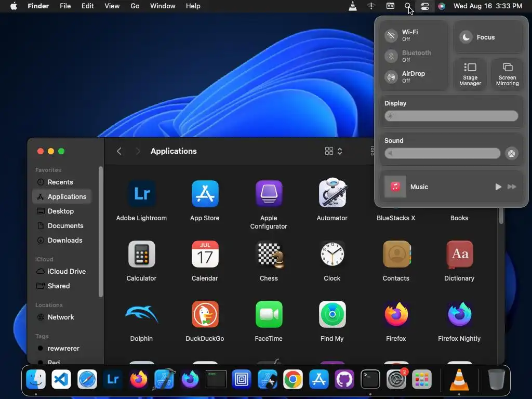Skip to next track in Music widget
The width and height of the screenshot is (532, 399).
click(x=512, y=187)
